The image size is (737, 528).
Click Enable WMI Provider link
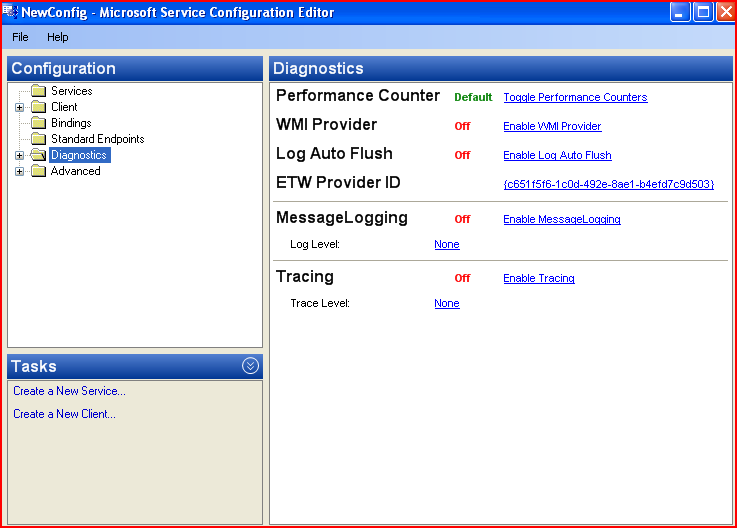[x=552, y=126]
